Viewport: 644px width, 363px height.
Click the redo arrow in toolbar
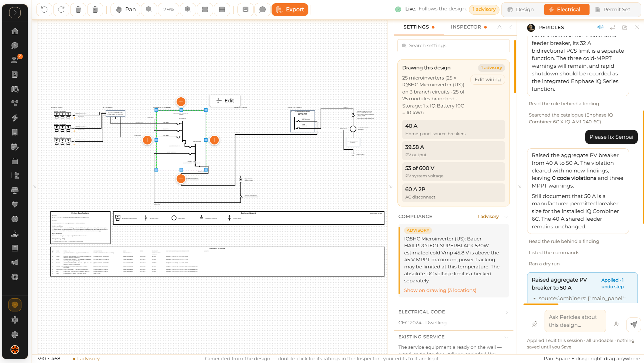[61, 10]
